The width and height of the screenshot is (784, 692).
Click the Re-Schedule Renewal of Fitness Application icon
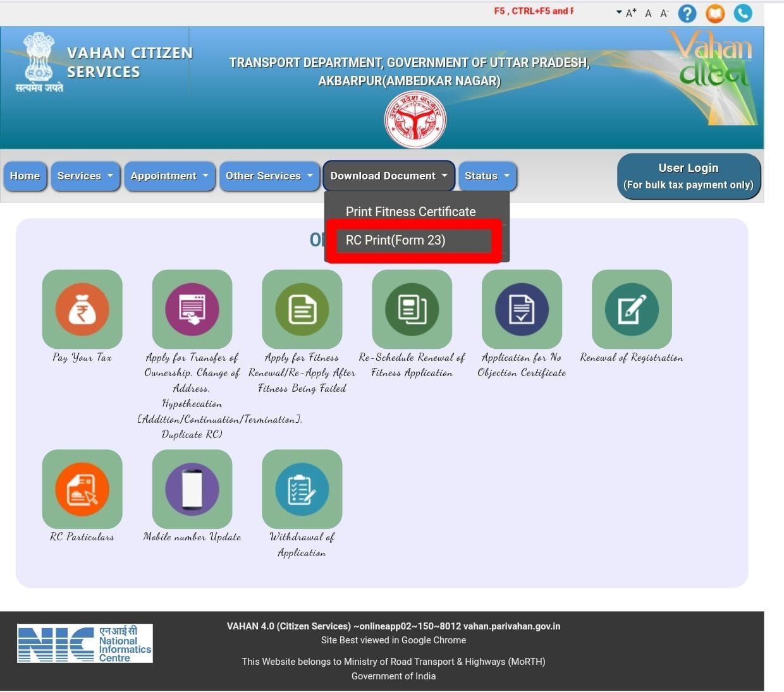point(412,309)
